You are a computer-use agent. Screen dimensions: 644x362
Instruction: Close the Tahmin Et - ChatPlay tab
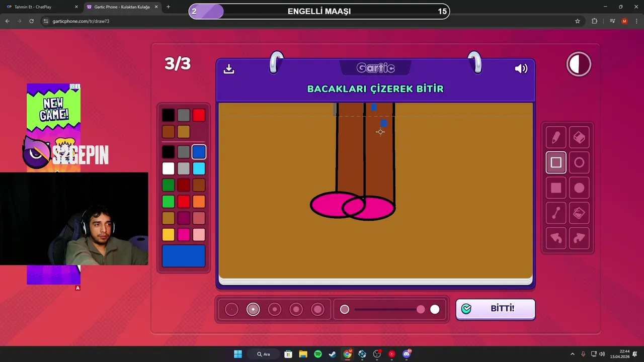[76, 7]
